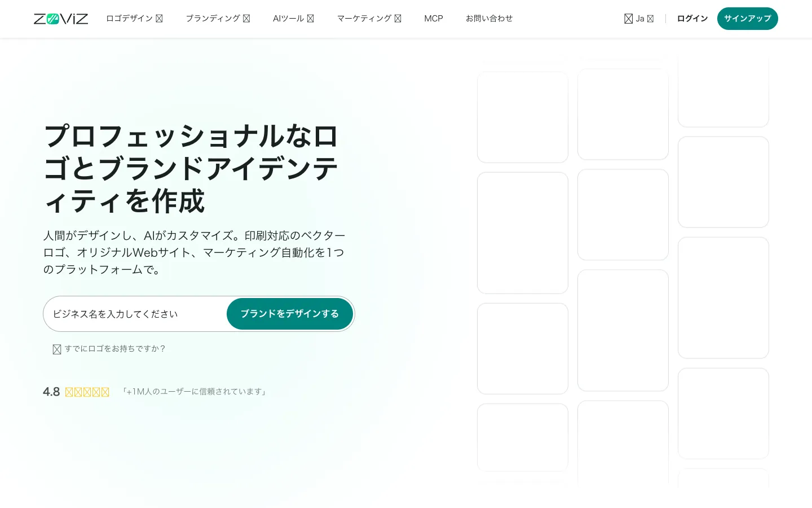Viewport: 812px width, 508px height.
Task: Click the +1M人のユーザーに信頼されています text
Action: point(195,392)
